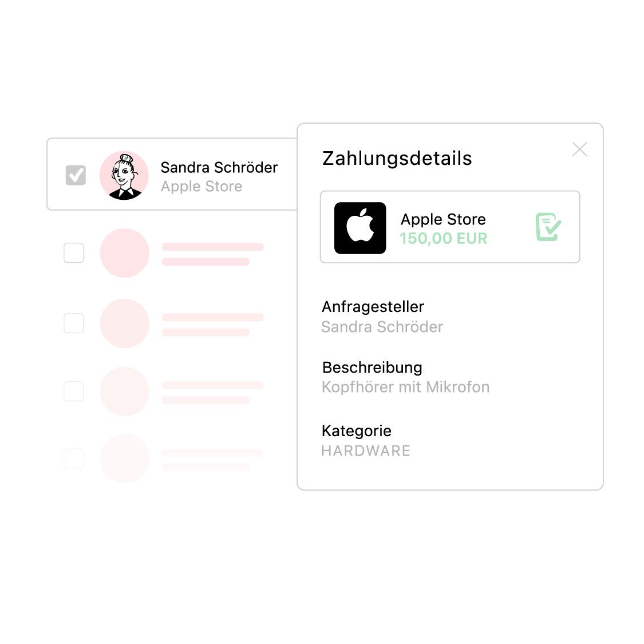Select the HARDWARE category value
The height and width of the screenshot is (644, 644).
pos(366,451)
